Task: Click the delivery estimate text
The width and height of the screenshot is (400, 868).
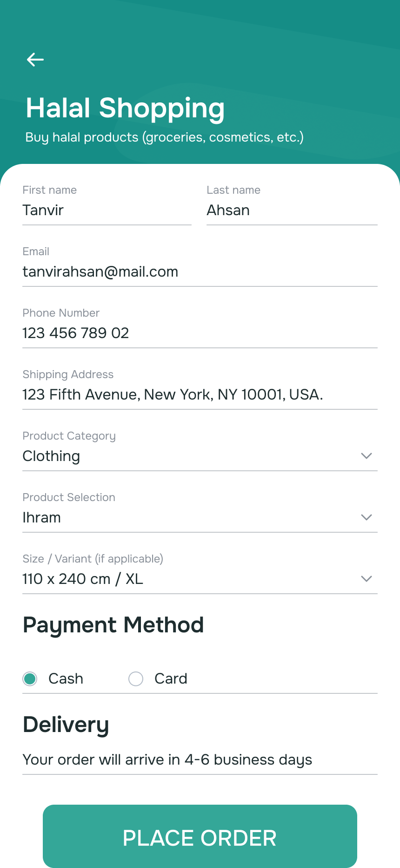Action: [x=167, y=760]
